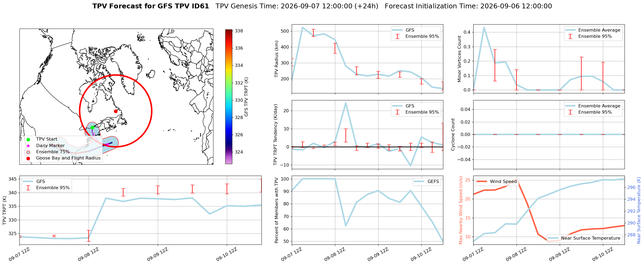This screenshot has height=265, width=644.
Task: Click the 'Cyclone Count' axis label
Action: tap(453, 135)
